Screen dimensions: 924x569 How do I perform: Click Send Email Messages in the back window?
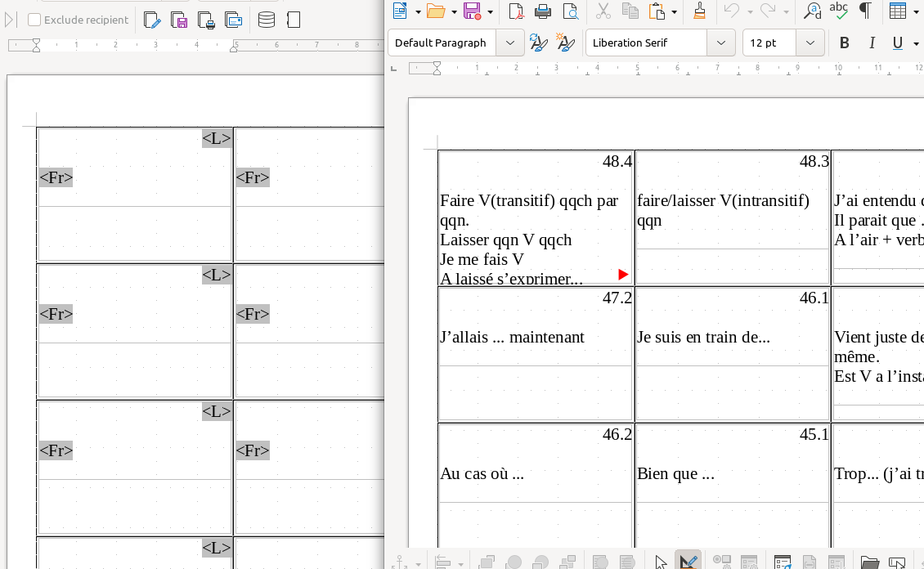[x=233, y=20]
